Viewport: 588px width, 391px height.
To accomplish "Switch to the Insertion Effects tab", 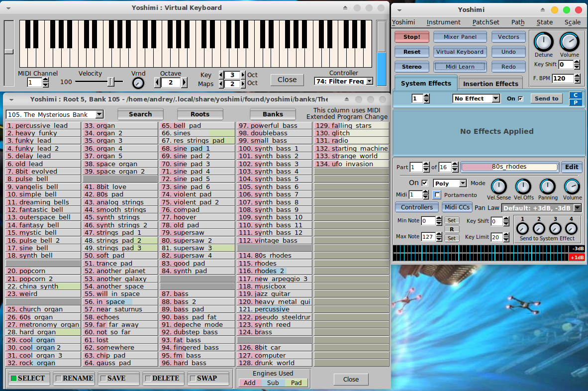I will click(x=490, y=84).
